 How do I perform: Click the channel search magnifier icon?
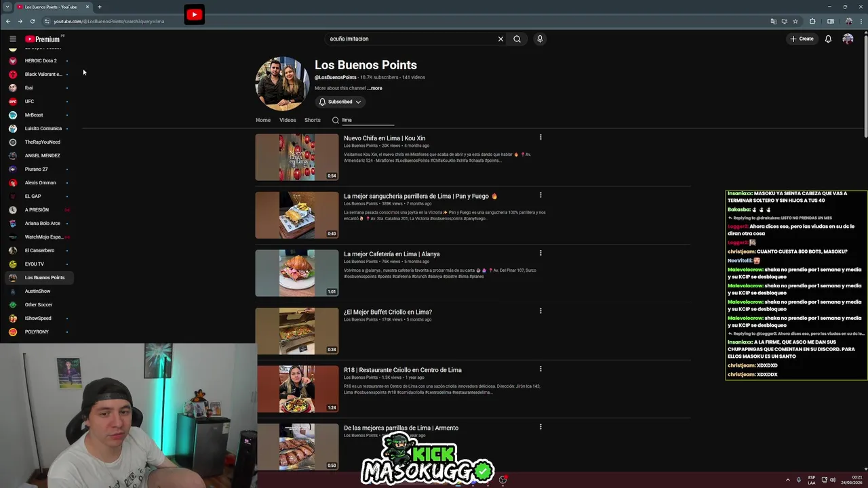(x=335, y=120)
